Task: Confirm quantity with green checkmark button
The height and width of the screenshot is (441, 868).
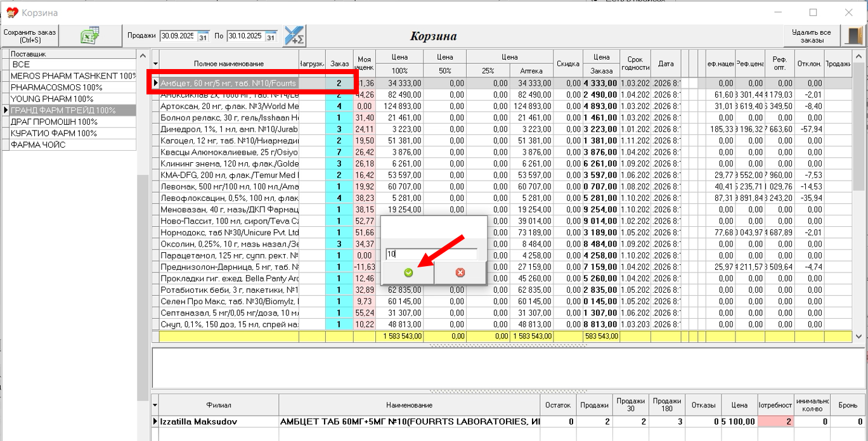Action: pos(408,272)
